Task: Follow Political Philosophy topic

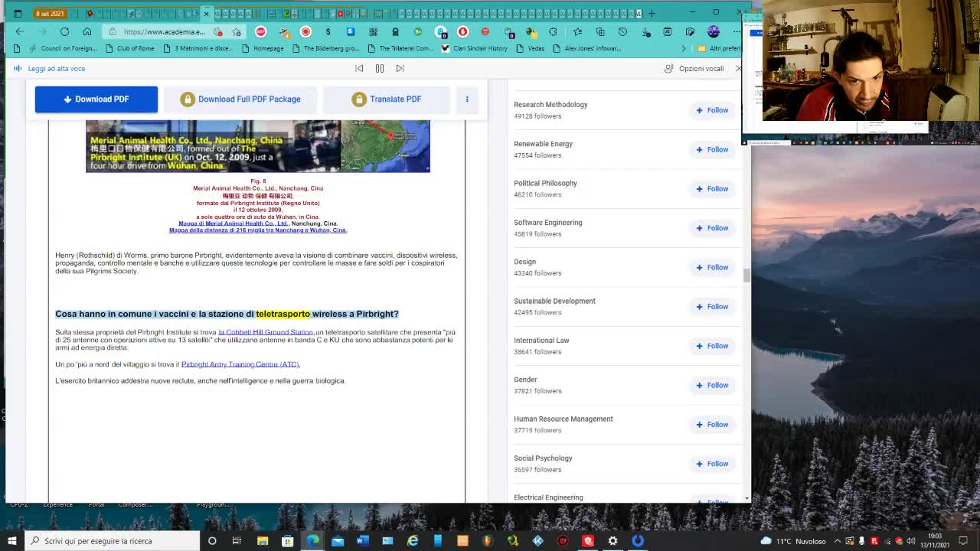Action: pyautogui.click(x=712, y=189)
